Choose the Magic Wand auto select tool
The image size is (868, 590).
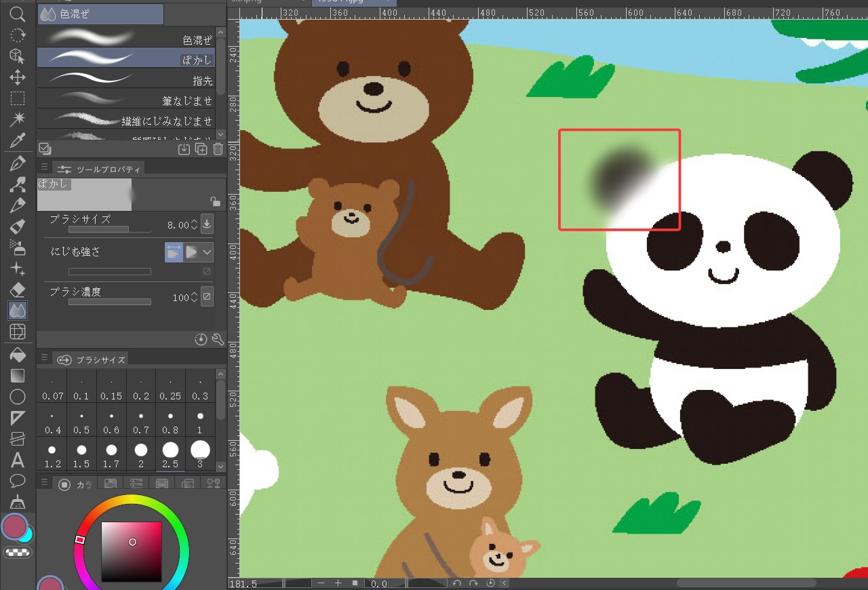[18, 120]
